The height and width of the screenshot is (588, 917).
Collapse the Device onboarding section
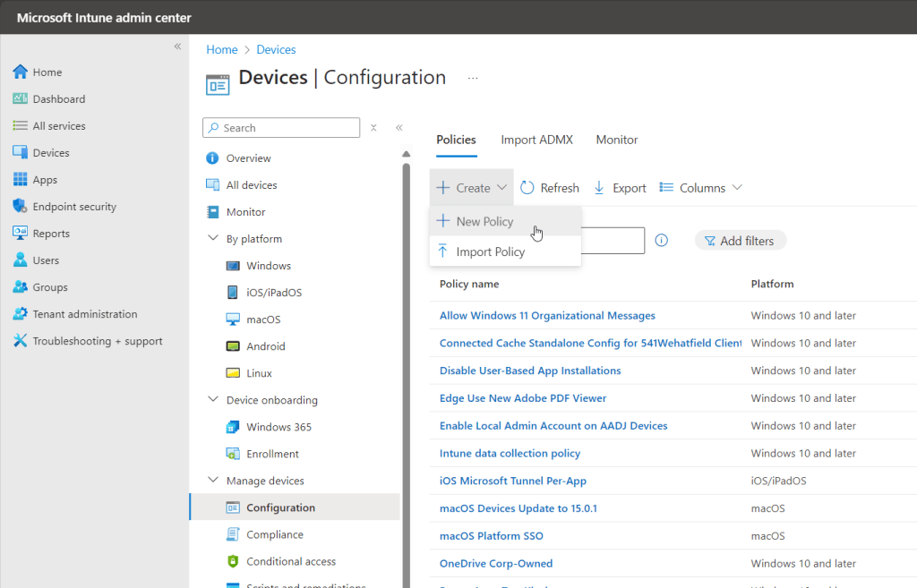coord(213,400)
